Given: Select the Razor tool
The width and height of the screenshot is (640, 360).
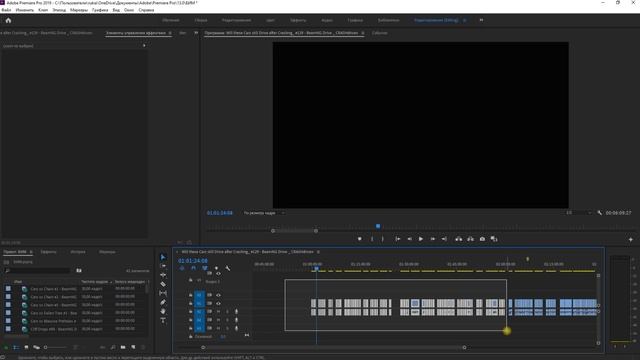Looking at the screenshot, I should [163, 284].
